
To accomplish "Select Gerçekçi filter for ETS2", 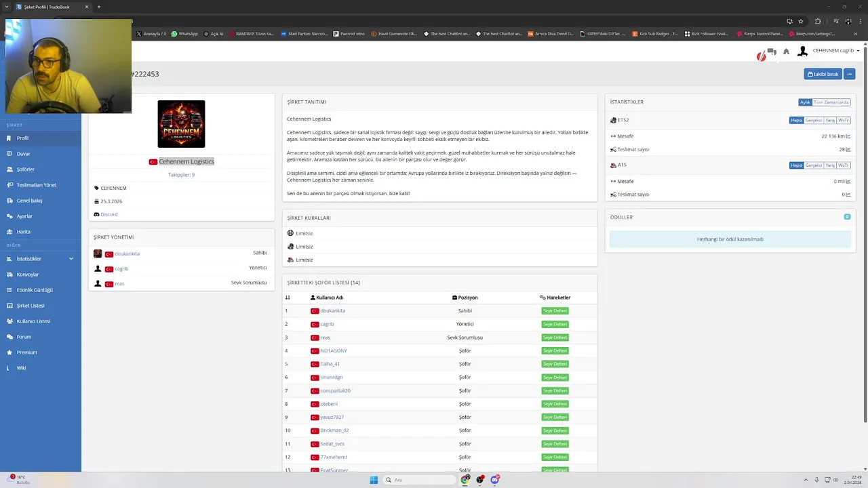I will pyautogui.click(x=814, y=120).
